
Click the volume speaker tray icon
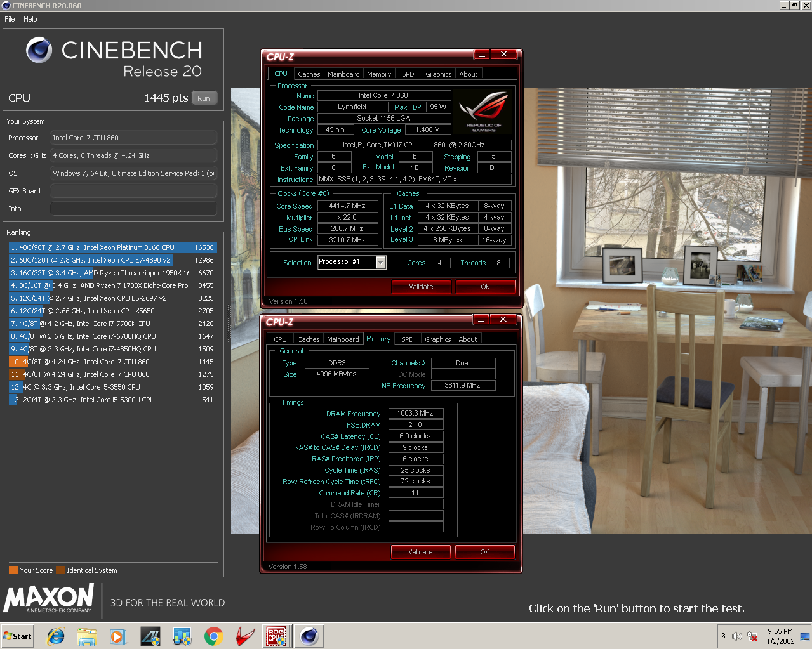pos(737,636)
